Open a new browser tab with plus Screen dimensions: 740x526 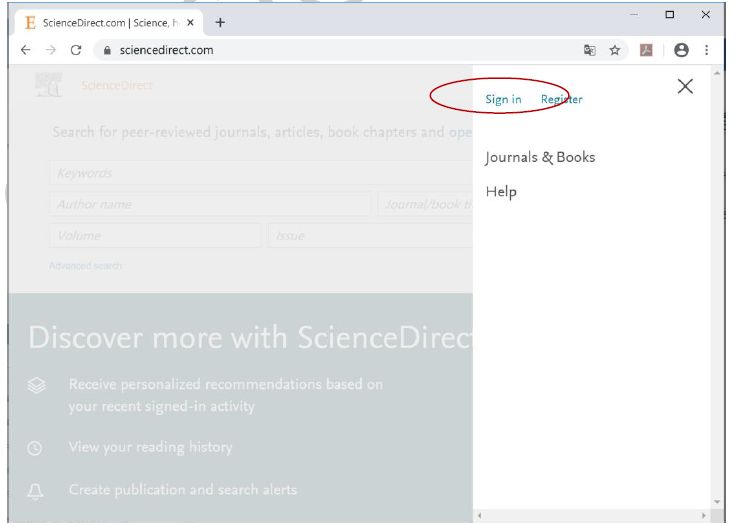pos(220,22)
